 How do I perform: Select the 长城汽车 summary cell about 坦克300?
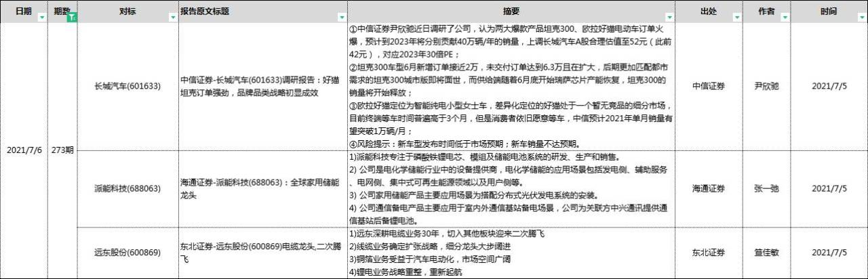512,87
